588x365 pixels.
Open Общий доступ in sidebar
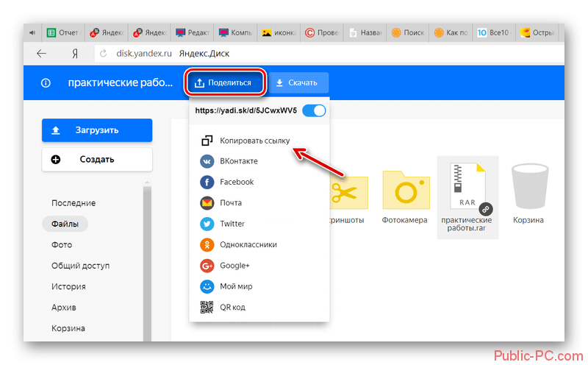click(80, 266)
